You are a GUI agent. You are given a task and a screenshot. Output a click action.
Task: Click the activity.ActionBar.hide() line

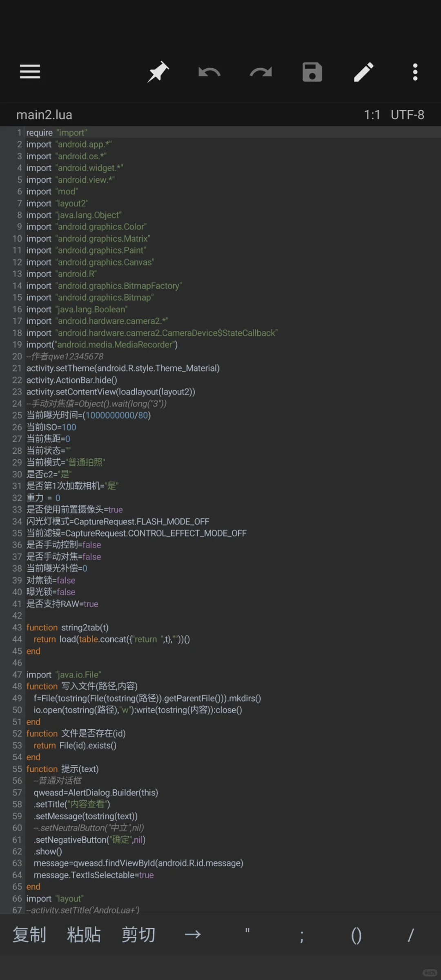pyautogui.click(x=72, y=380)
